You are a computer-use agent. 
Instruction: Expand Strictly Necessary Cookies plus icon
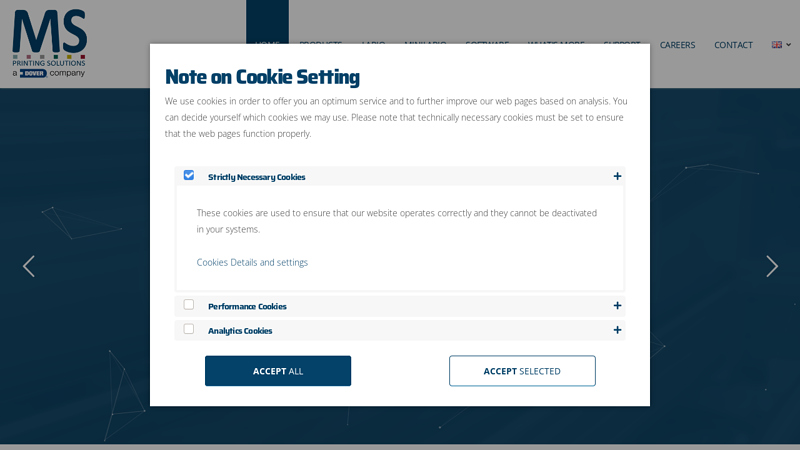click(617, 176)
